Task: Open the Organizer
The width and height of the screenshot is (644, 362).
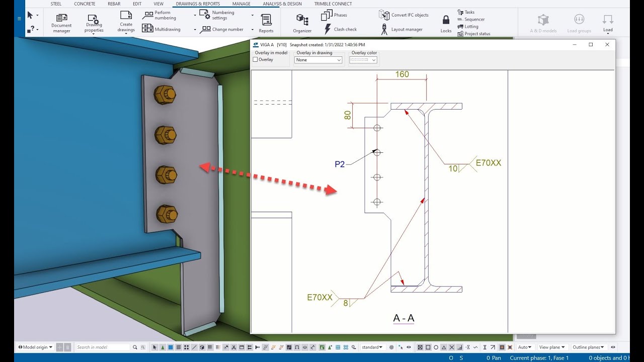Action: pos(302,24)
